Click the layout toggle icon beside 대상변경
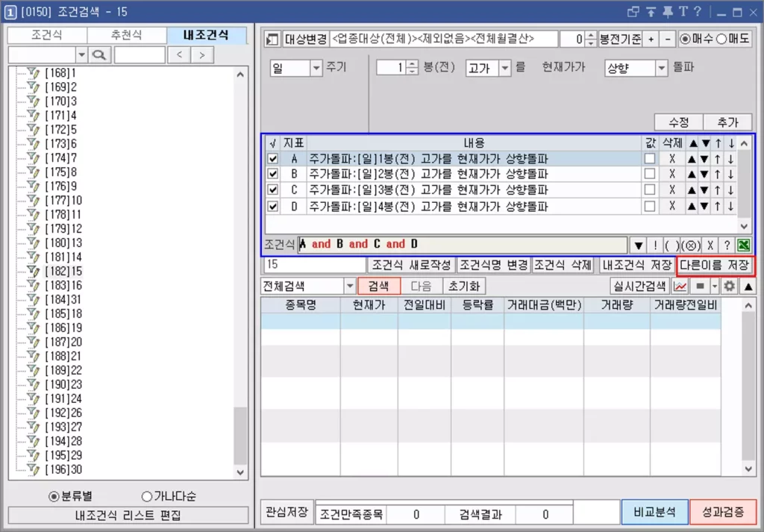 (x=272, y=39)
